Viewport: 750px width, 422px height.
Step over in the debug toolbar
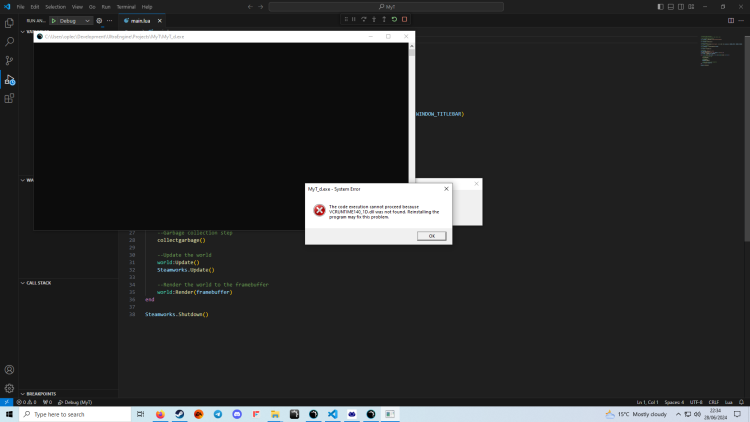(364, 19)
